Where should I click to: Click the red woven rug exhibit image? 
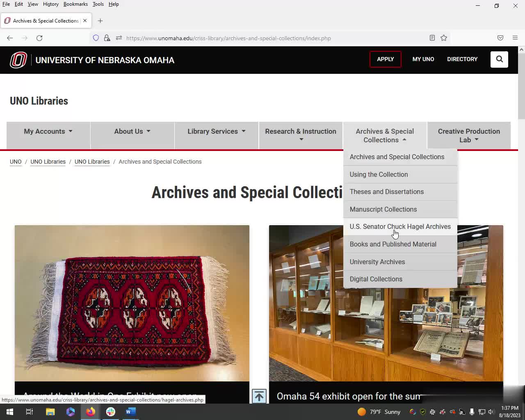132,303
